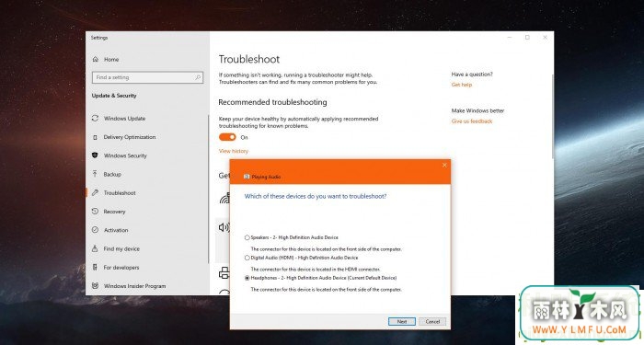Close the Settings window

pyautogui.click(x=545, y=38)
